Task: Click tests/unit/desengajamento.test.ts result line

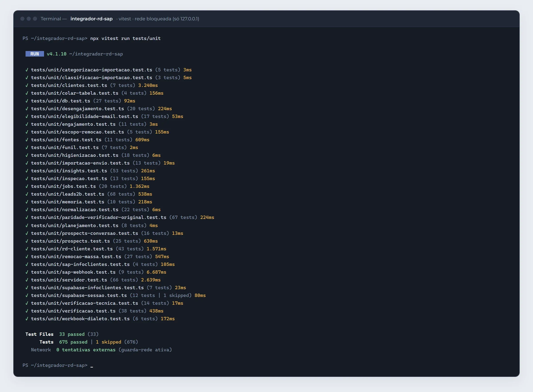Action: 99,109
